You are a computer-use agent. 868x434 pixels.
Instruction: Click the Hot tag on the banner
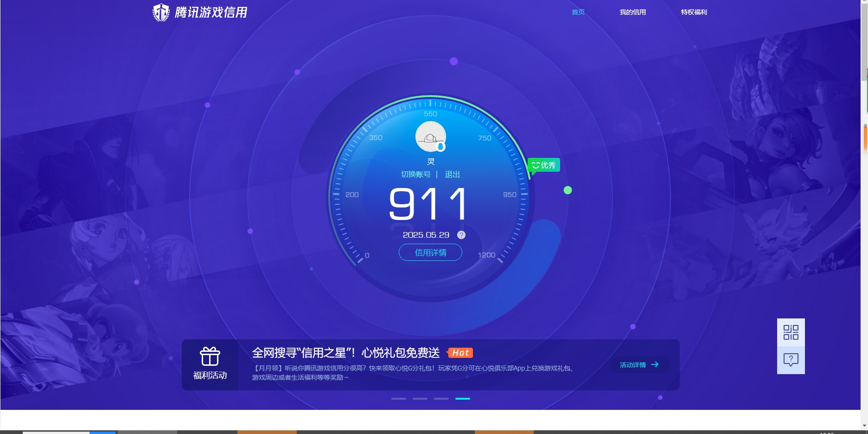(x=460, y=353)
